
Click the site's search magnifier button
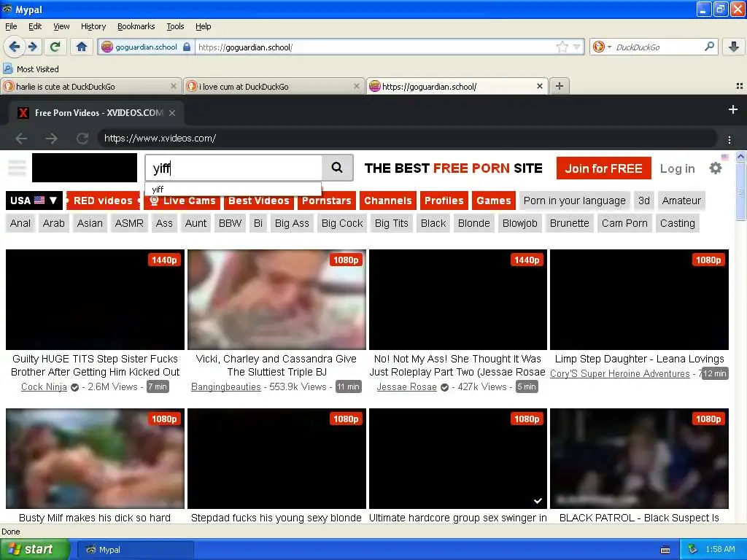337,168
